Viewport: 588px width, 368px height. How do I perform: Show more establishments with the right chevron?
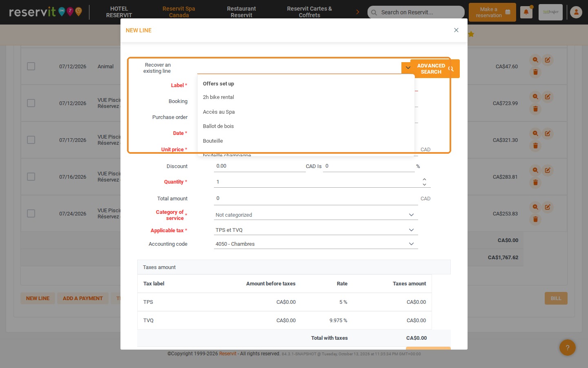[358, 12]
